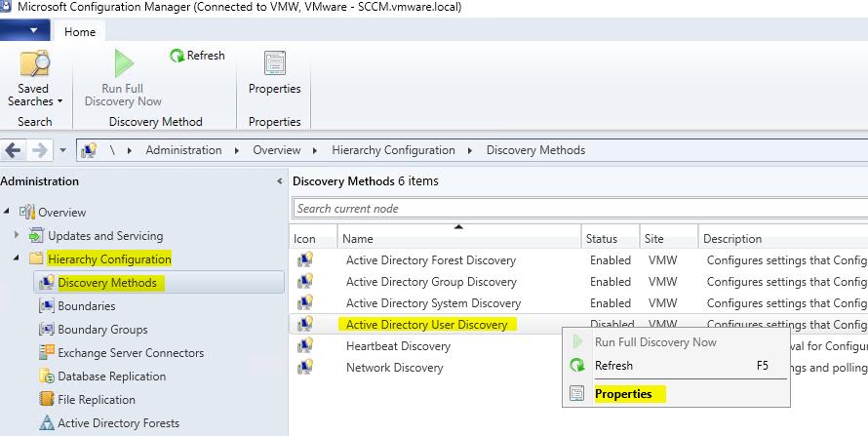Open Properties from the ribbon icon
Screen dimensions: 868x436
pos(274,63)
